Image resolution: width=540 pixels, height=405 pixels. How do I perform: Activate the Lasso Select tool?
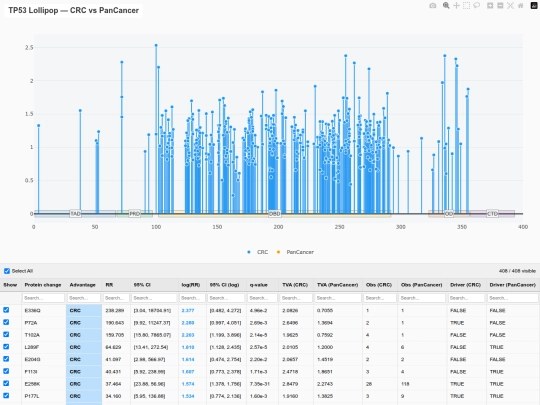(477, 6)
